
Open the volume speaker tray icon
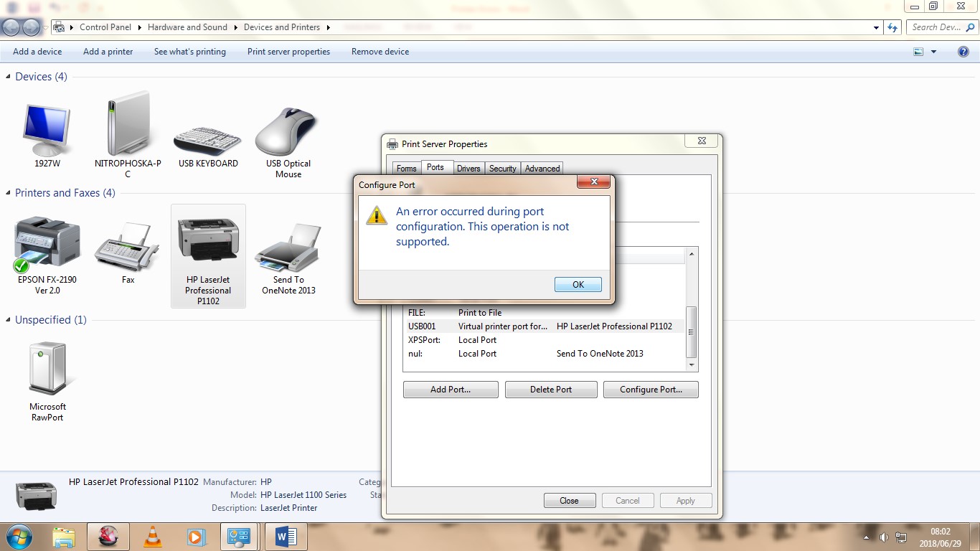884,537
